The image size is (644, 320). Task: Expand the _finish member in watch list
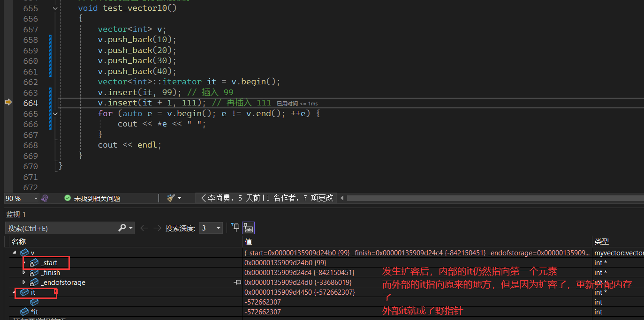tap(24, 273)
